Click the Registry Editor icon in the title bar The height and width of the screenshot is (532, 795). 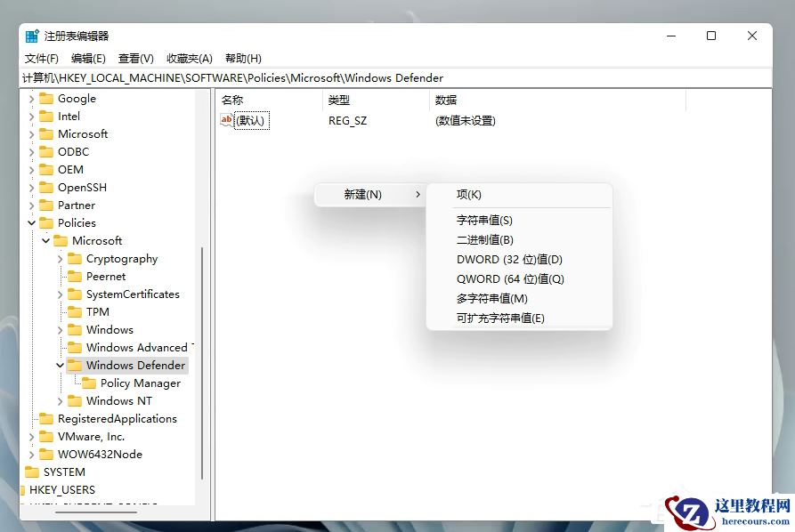[x=32, y=36]
